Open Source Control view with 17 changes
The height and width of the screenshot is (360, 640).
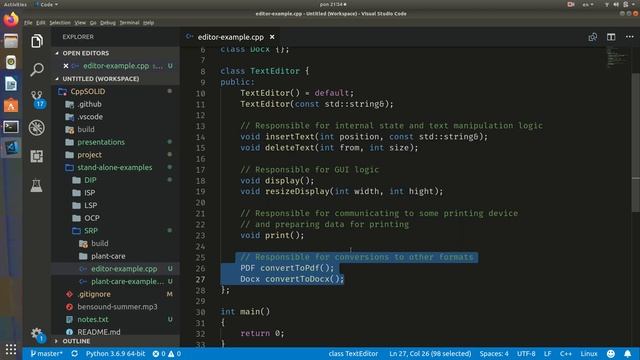pyautogui.click(x=37, y=99)
